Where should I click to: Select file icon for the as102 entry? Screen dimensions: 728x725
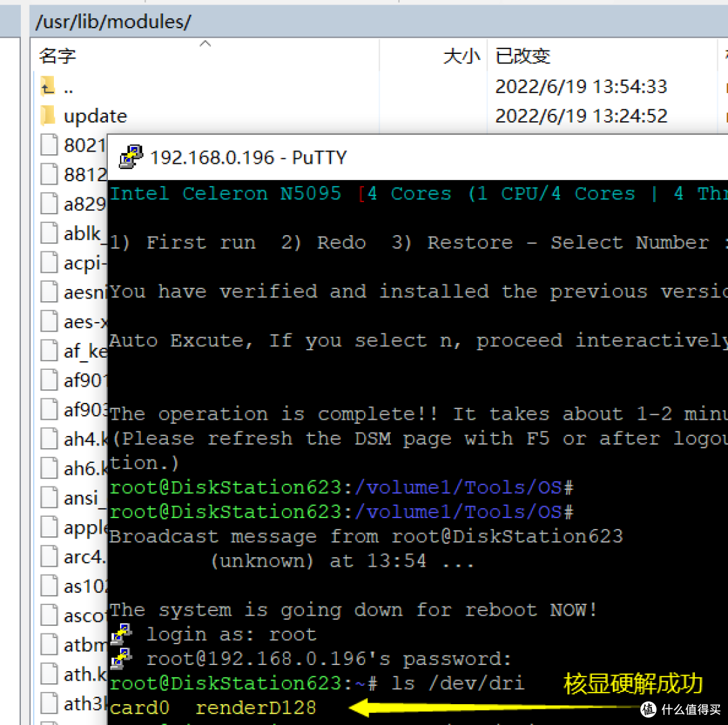tap(49, 586)
